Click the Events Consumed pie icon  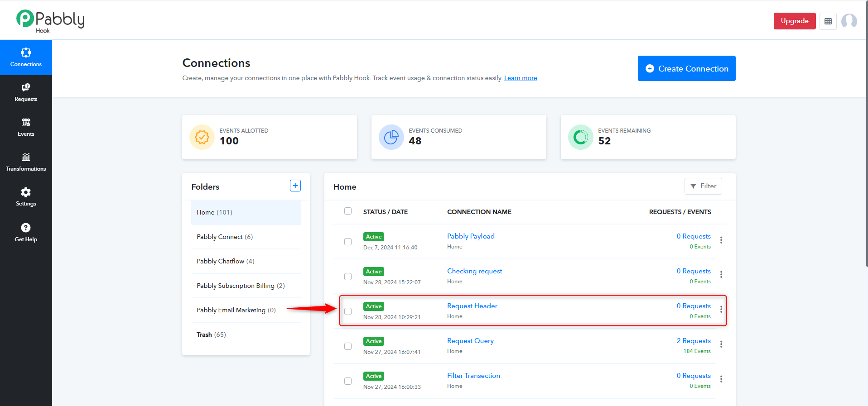click(x=391, y=137)
